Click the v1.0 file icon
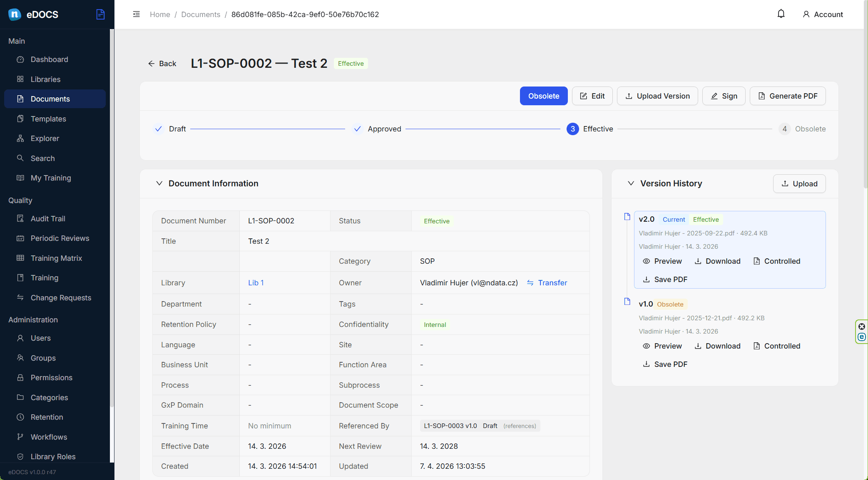 click(x=627, y=302)
